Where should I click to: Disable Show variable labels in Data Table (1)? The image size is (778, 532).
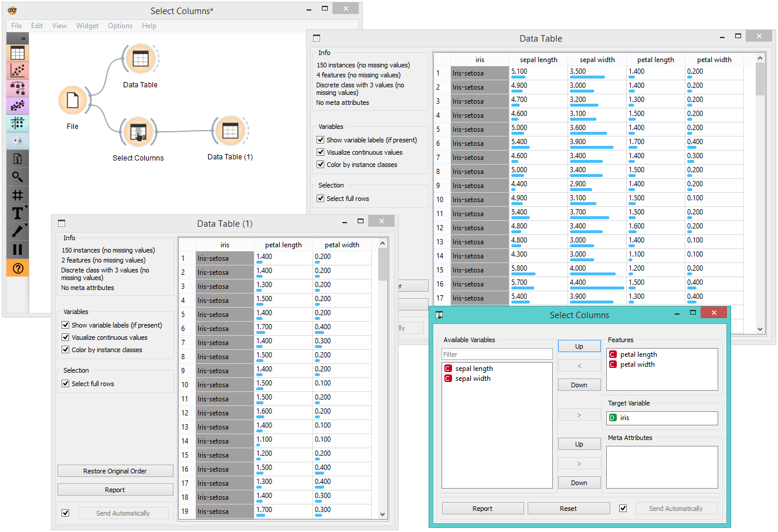coord(64,325)
